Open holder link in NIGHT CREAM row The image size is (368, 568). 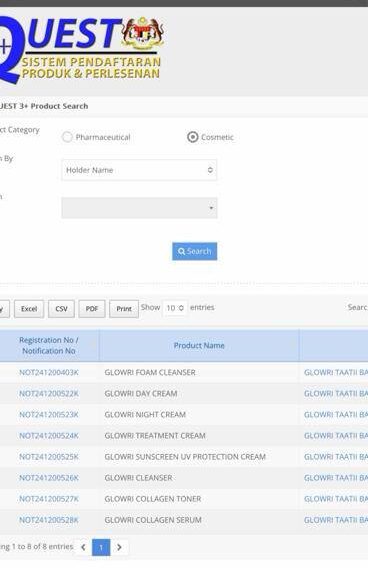coord(336,414)
